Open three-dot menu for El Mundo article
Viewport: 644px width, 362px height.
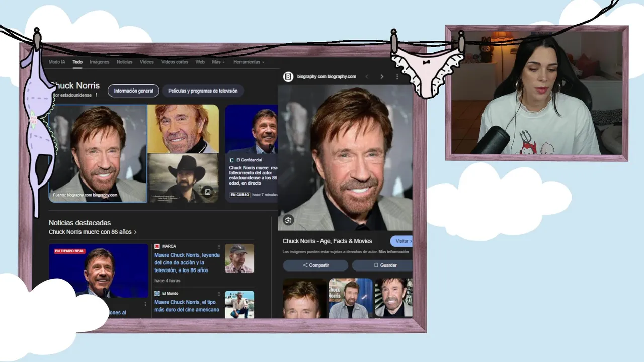tap(219, 294)
